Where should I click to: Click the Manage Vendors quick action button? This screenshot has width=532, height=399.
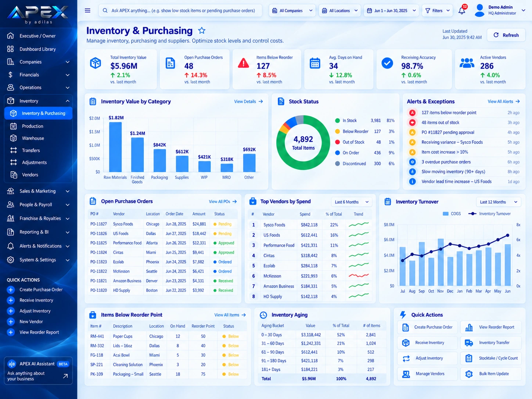click(x=428, y=374)
